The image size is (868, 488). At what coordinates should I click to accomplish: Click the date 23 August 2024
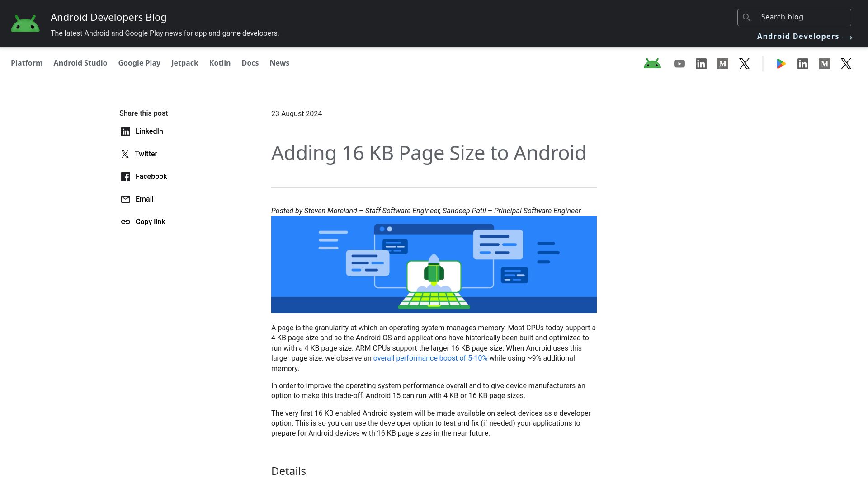297,113
